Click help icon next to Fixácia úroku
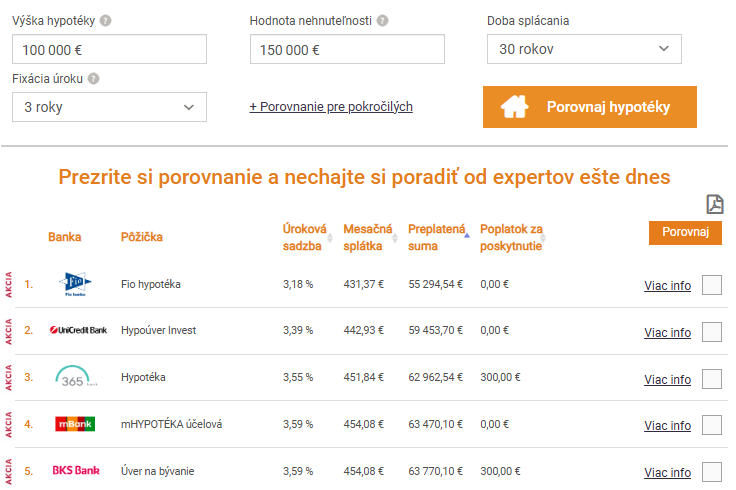Screen dimensions: 736x490 pyautogui.click(x=93, y=78)
